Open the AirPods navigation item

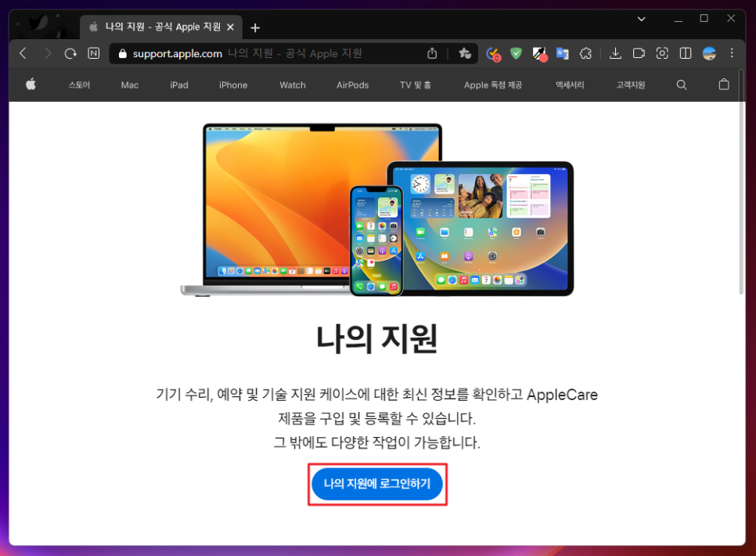pyautogui.click(x=352, y=85)
